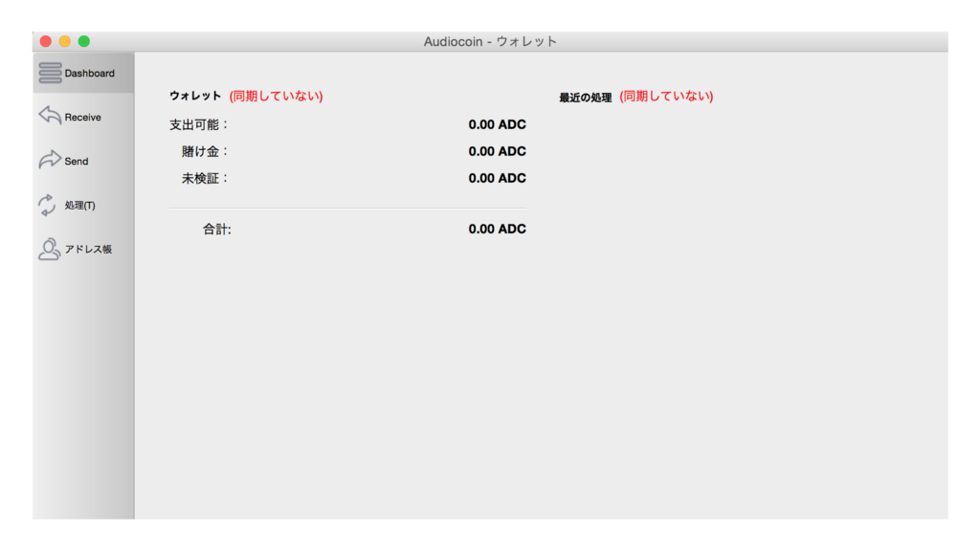Click the 合計 label

217,230
